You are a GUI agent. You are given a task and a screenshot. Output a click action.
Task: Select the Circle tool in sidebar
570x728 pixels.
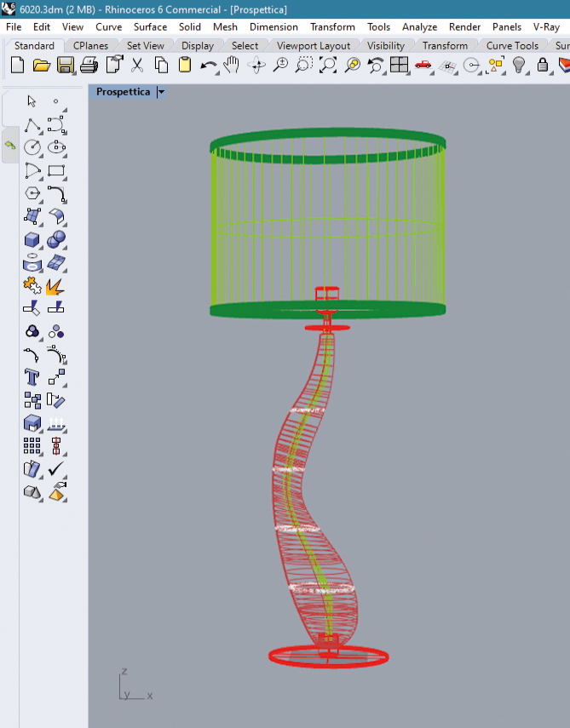[x=32, y=147]
